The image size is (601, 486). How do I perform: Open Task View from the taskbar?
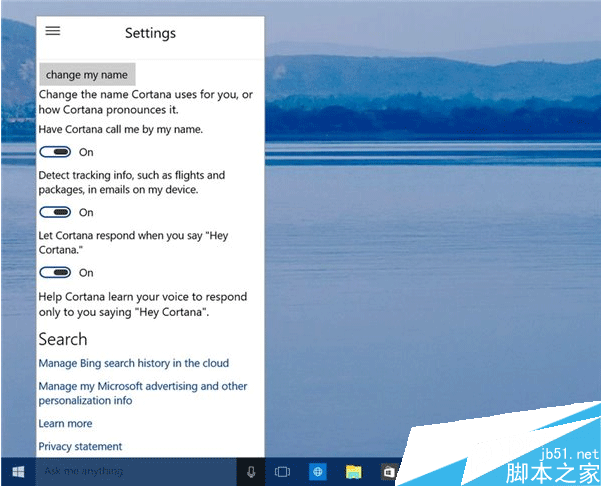[x=282, y=471]
